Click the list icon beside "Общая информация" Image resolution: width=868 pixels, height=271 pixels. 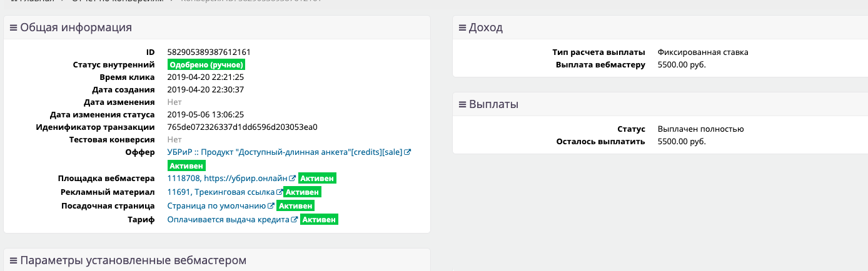tap(14, 27)
